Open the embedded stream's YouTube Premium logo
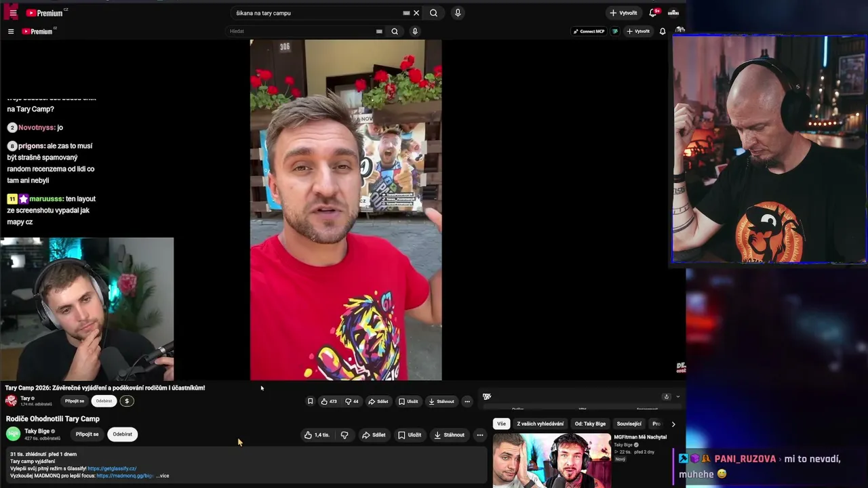Screen dimensions: 868x488 (x=37, y=31)
